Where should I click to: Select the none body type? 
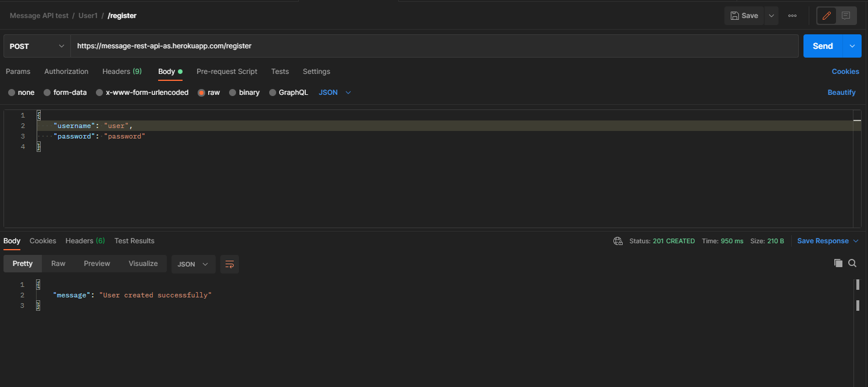(22, 93)
